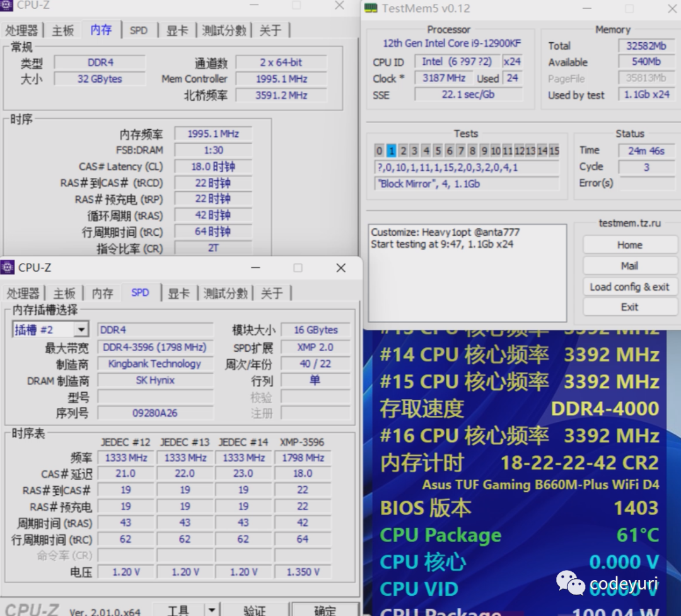Click the 1798 MHz frequency cell in the timing table

coord(303,458)
